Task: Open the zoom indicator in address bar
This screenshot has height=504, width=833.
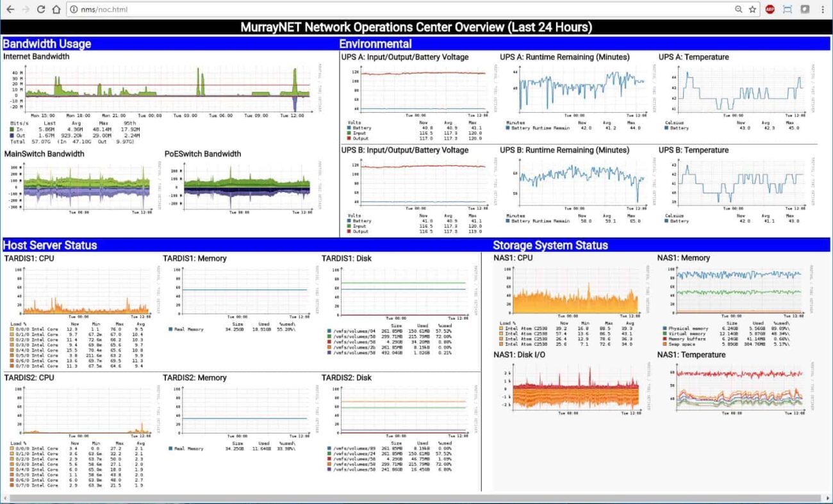Action: (739, 10)
